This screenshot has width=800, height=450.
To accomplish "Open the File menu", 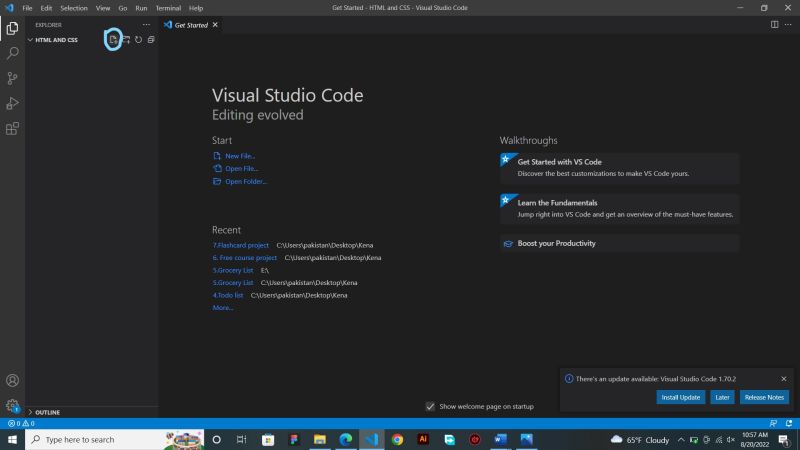I will click(27, 8).
